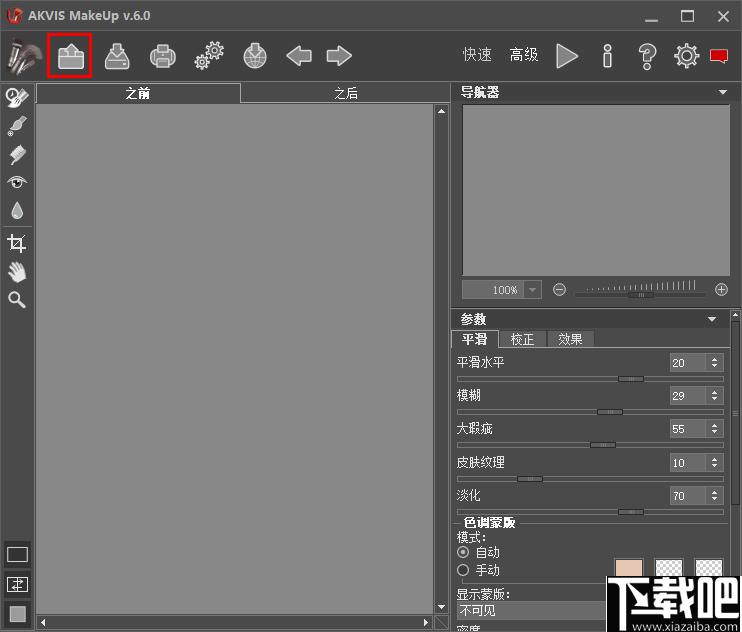Print the image with the printer icon

pos(163,56)
